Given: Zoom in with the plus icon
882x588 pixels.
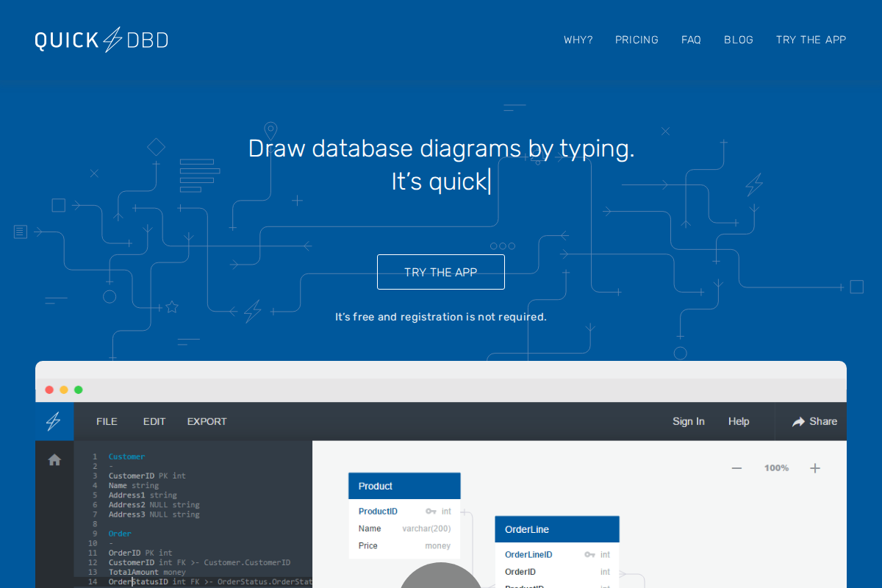Looking at the screenshot, I should click(815, 468).
